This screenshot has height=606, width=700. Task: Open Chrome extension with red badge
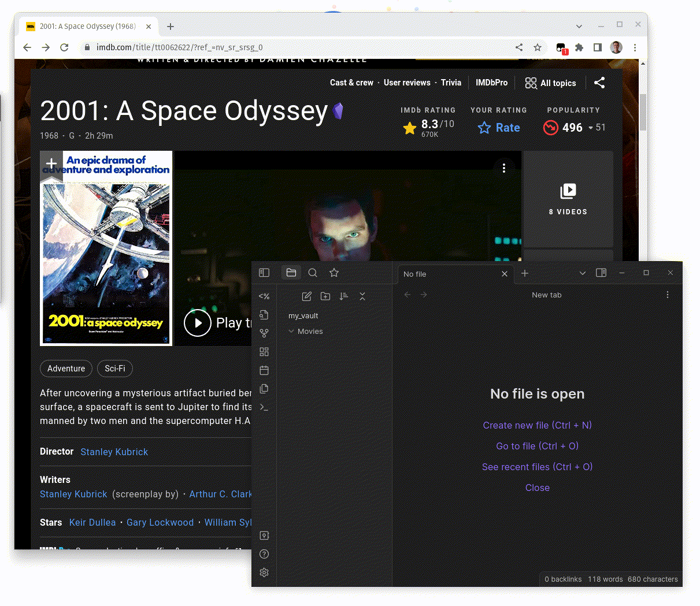point(561,48)
